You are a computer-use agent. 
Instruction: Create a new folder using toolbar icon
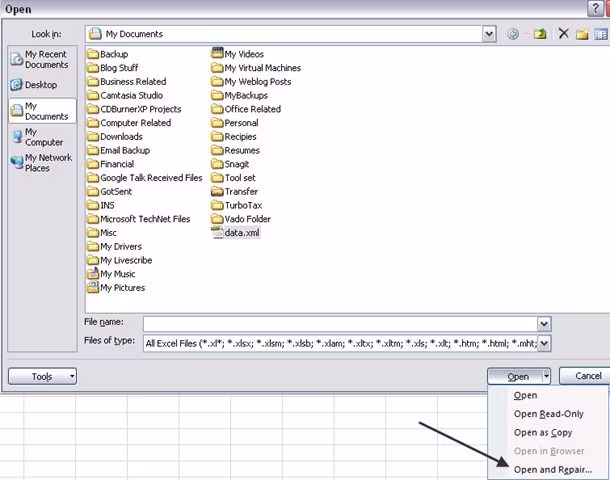pyautogui.click(x=582, y=34)
